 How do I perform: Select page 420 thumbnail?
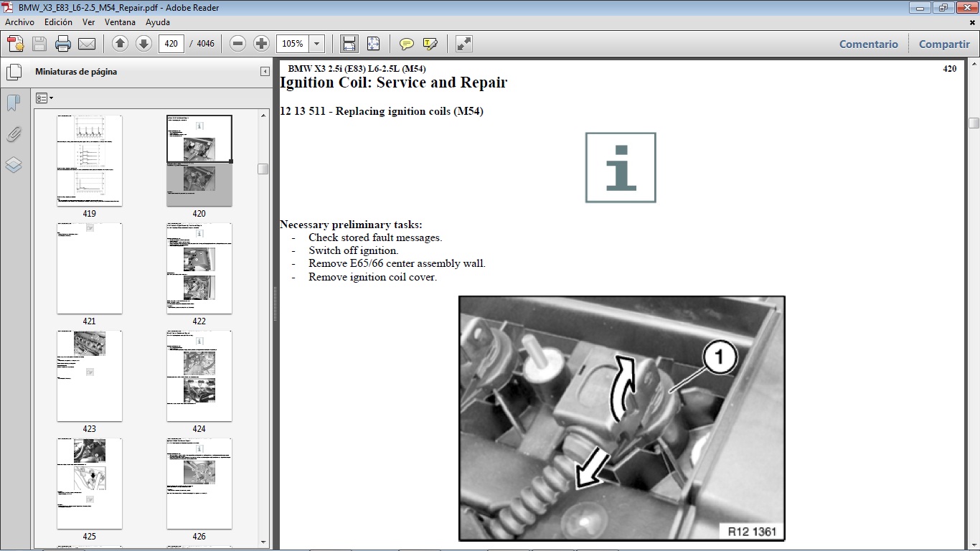199,161
